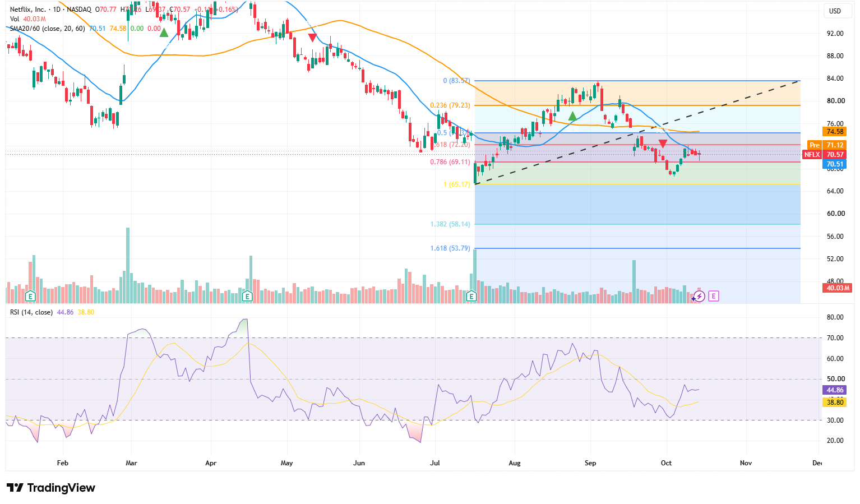
Task: Click the TradingView logo
Action: pos(51,488)
